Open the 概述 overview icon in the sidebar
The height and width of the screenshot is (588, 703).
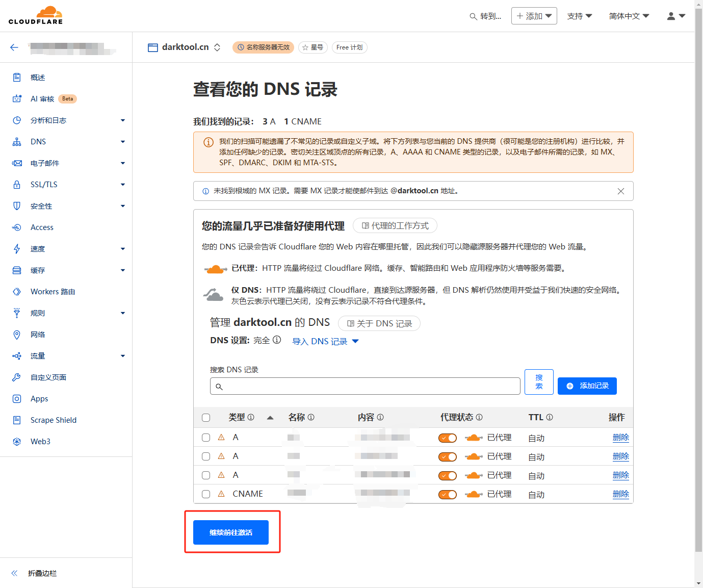[x=17, y=78]
